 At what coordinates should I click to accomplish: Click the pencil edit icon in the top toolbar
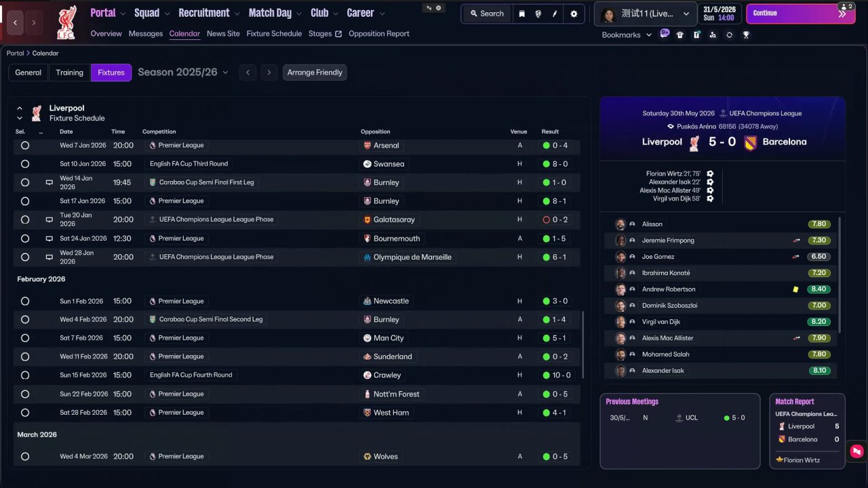click(x=555, y=14)
